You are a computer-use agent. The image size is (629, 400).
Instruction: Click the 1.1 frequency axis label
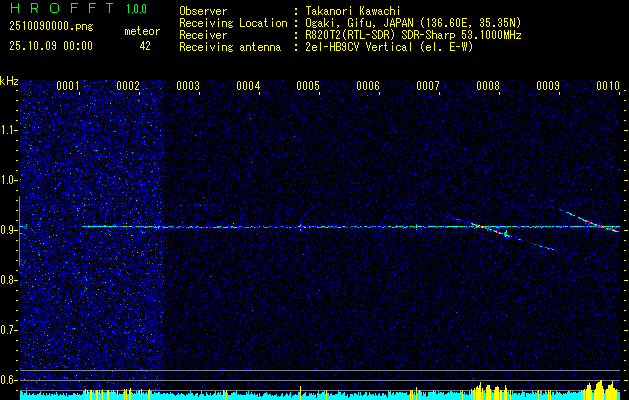point(9,130)
